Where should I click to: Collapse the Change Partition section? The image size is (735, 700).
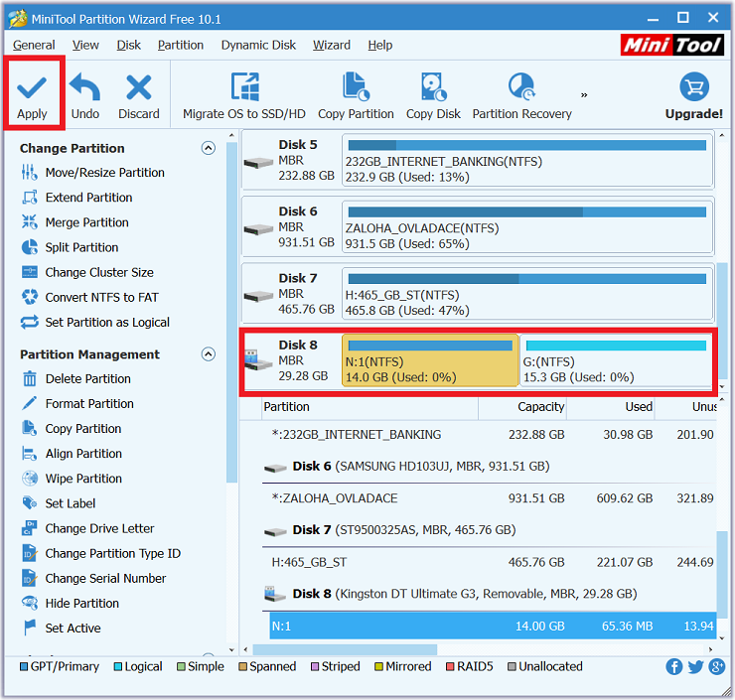209,148
